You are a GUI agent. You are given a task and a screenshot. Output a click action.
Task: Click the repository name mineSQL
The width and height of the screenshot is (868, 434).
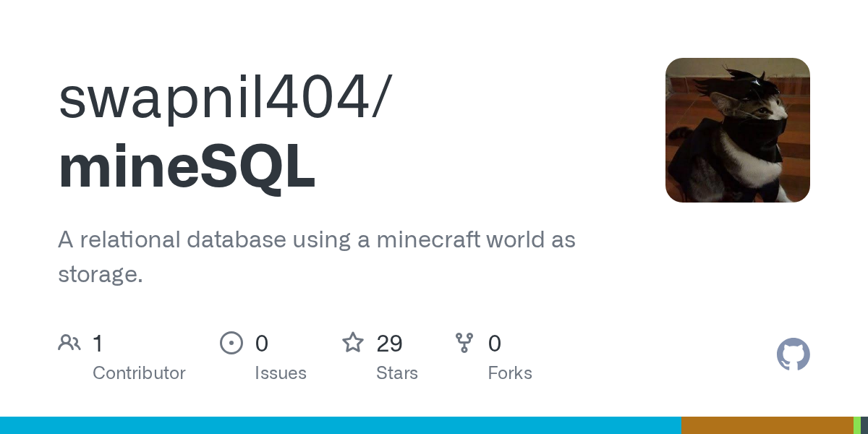pos(187,169)
